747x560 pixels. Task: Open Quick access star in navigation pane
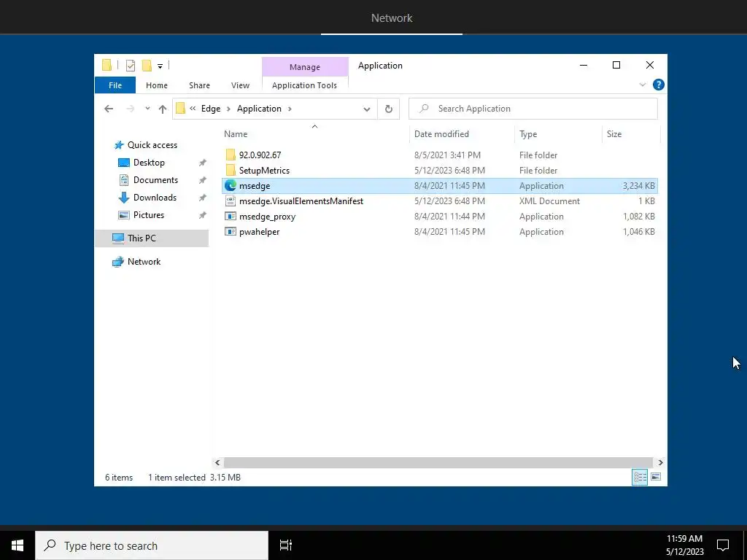click(119, 145)
